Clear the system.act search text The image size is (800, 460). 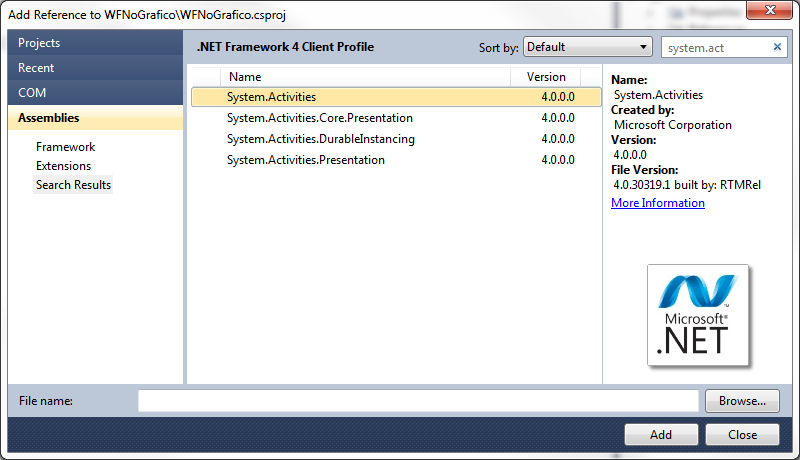tap(777, 47)
